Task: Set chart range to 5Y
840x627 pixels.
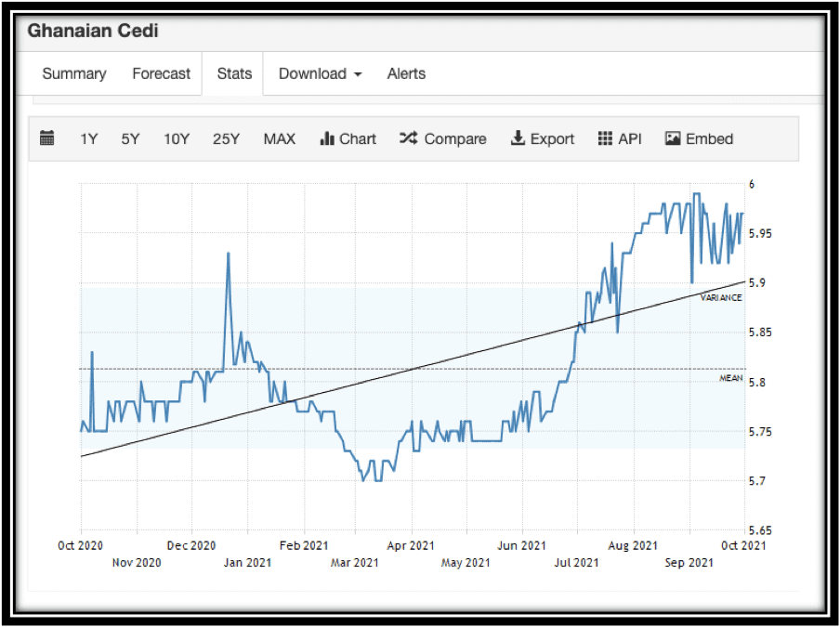Action: coord(130,139)
